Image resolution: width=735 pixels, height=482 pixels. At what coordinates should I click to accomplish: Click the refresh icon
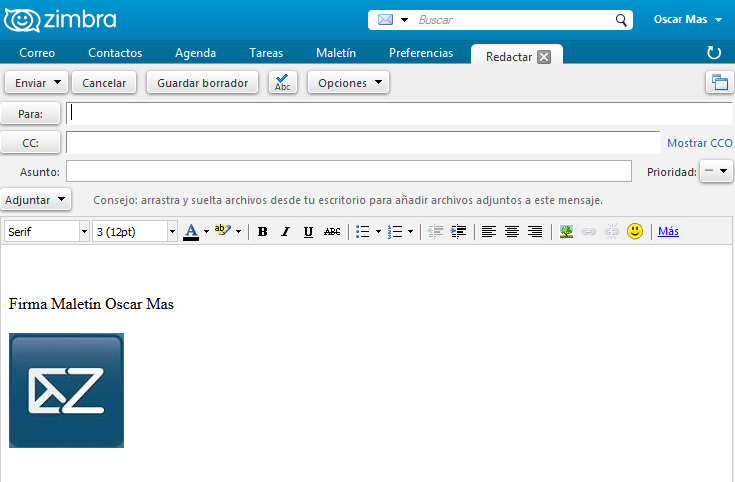pyautogui.click(x=713, y=53)
